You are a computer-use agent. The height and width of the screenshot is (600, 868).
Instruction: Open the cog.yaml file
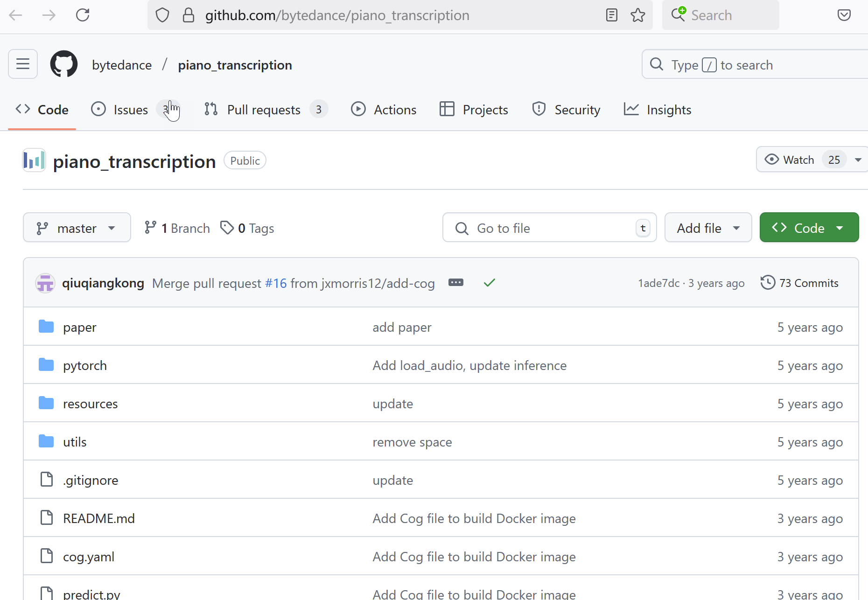(x=89, y=557)
